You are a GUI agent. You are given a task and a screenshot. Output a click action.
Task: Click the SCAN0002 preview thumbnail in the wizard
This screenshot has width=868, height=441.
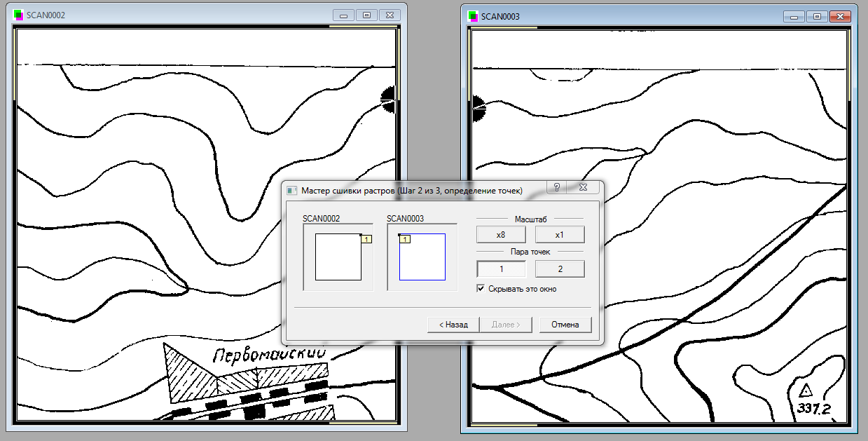click(338, 257)
